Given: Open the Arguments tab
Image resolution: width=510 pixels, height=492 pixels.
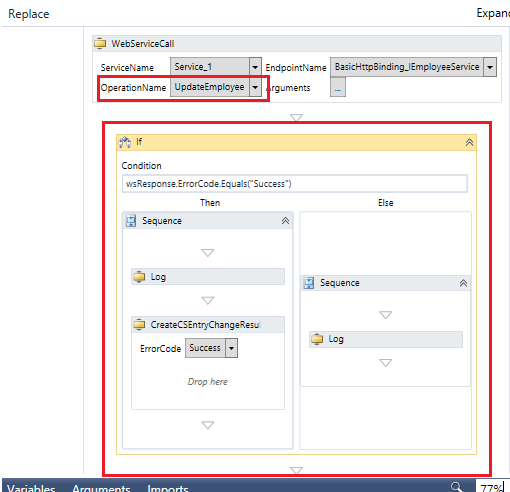Looking at the screenshot, I should pos(101,488).
